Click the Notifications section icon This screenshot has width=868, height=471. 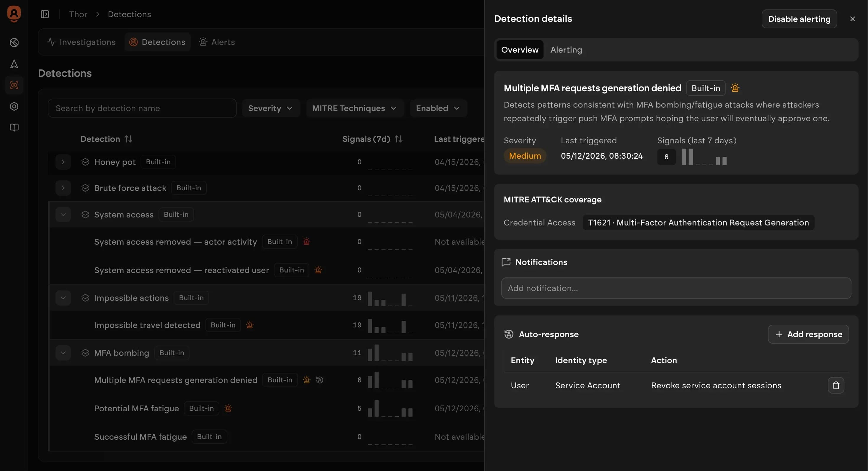[506, 262]
